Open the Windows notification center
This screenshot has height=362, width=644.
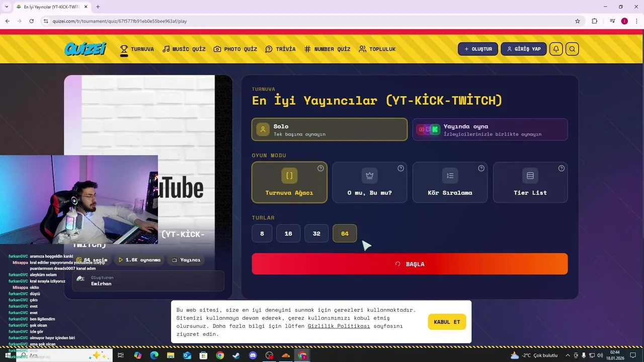[632, 355]
